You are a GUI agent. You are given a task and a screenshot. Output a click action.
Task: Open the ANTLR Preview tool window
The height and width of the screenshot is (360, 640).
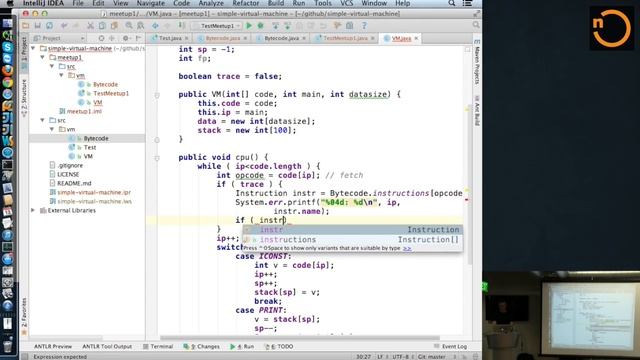click(53, 346)
